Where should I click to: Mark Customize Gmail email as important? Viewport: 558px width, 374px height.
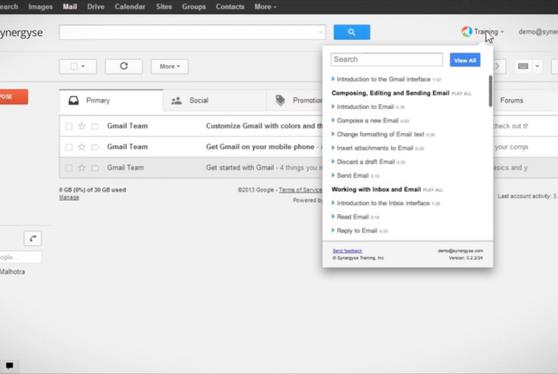coord(95,126)
